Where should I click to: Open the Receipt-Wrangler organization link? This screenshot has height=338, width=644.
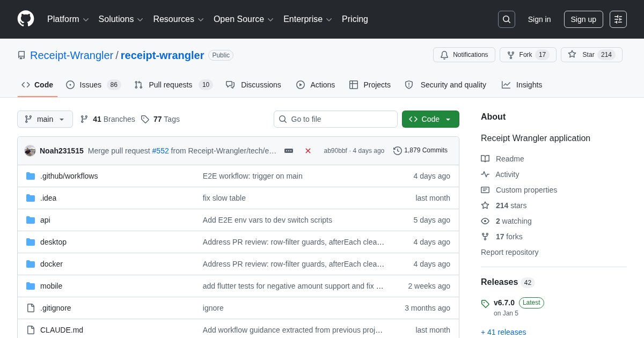point(71,55)
